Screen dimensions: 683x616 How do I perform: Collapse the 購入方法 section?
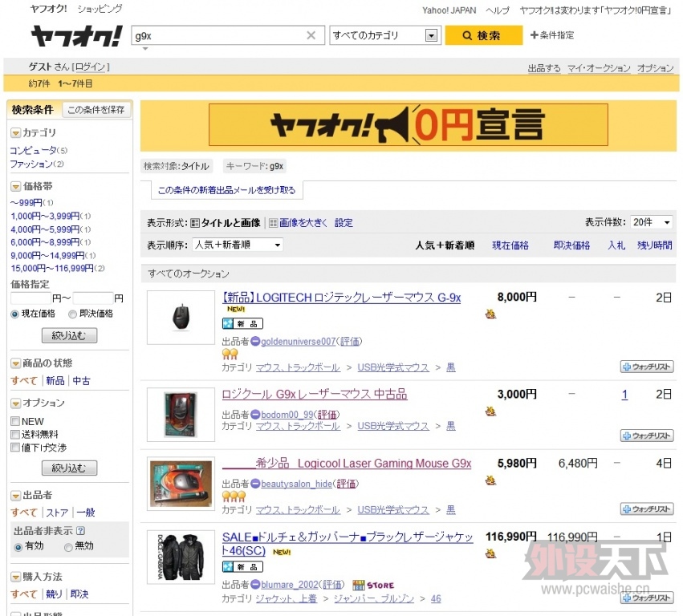coord(16,577)
